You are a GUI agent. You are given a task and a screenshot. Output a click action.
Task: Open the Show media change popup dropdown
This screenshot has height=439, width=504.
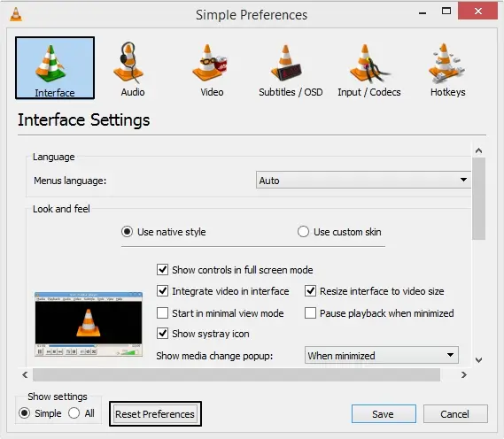click(x=381, y=355)
